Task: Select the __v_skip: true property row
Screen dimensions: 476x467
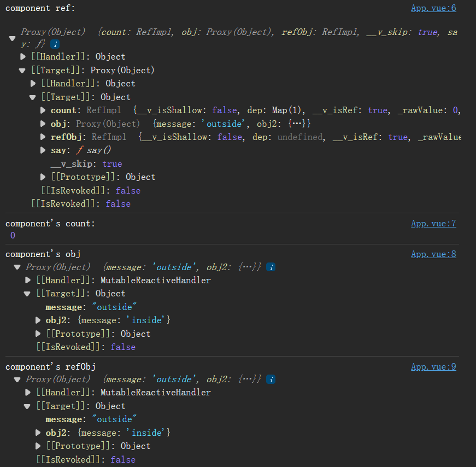Action: click(86, 164)
